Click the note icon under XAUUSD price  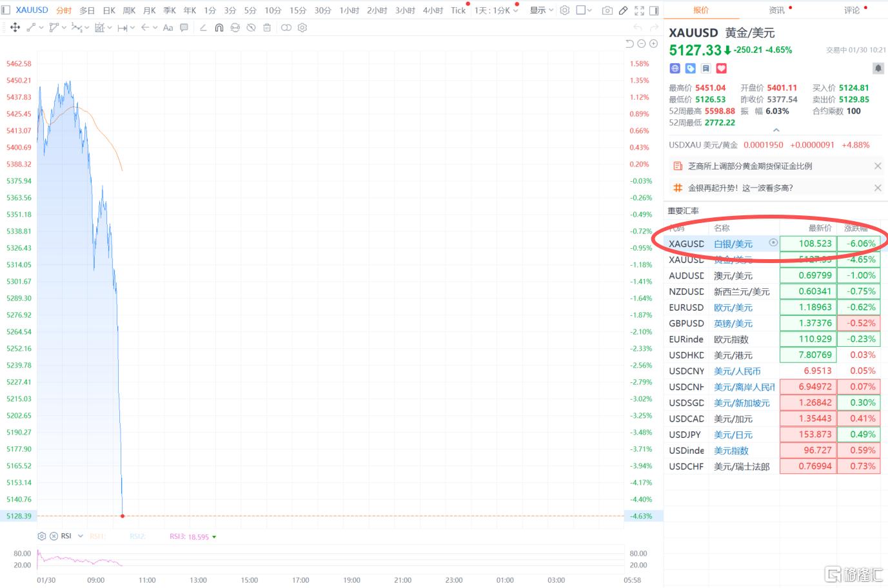pyautogui.click(x=706, y=68)
